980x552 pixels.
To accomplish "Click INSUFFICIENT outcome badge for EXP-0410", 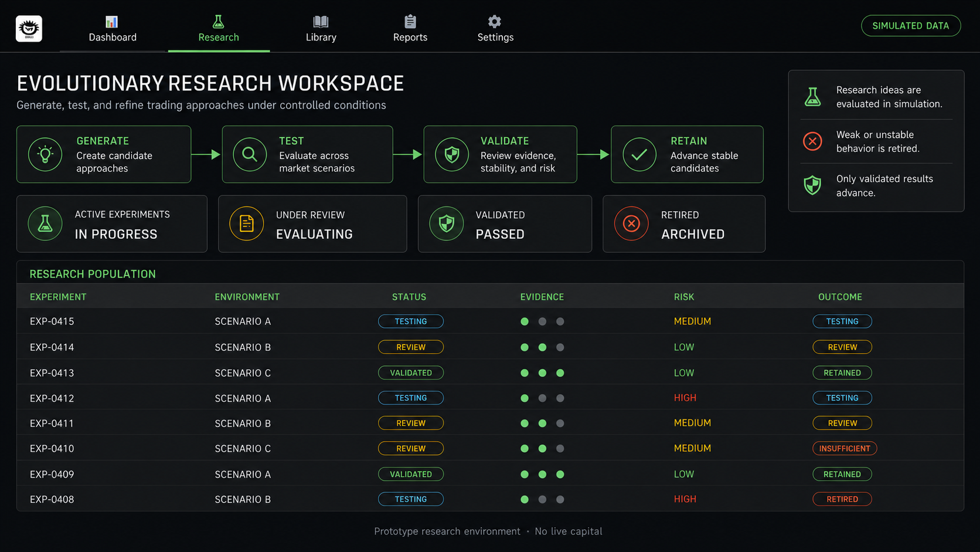I will click(x=845, y=448).
